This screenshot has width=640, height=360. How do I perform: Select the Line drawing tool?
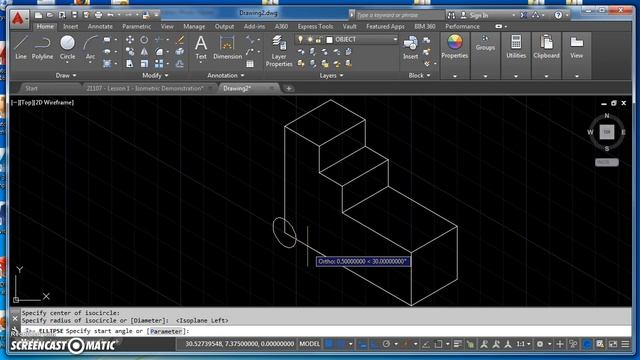coord(21,48)
